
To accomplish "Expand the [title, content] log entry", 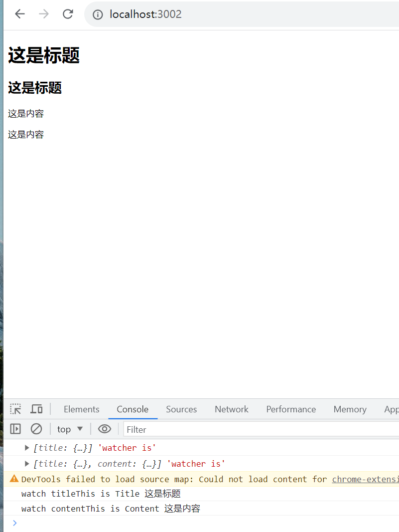I will 27,464.
